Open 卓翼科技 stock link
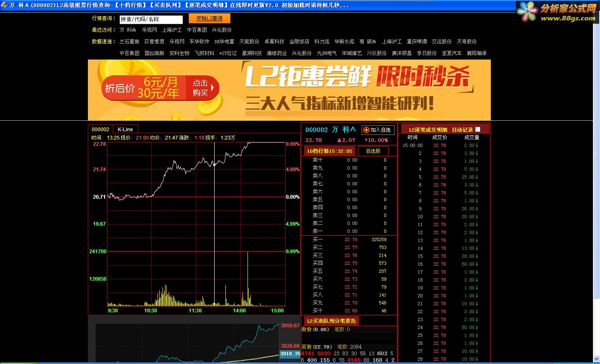This screenshot has height=364, width=600. (274, 42)
